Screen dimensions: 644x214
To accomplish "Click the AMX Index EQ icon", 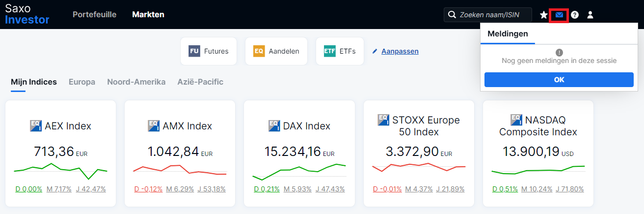I will [x=154, y=125].
